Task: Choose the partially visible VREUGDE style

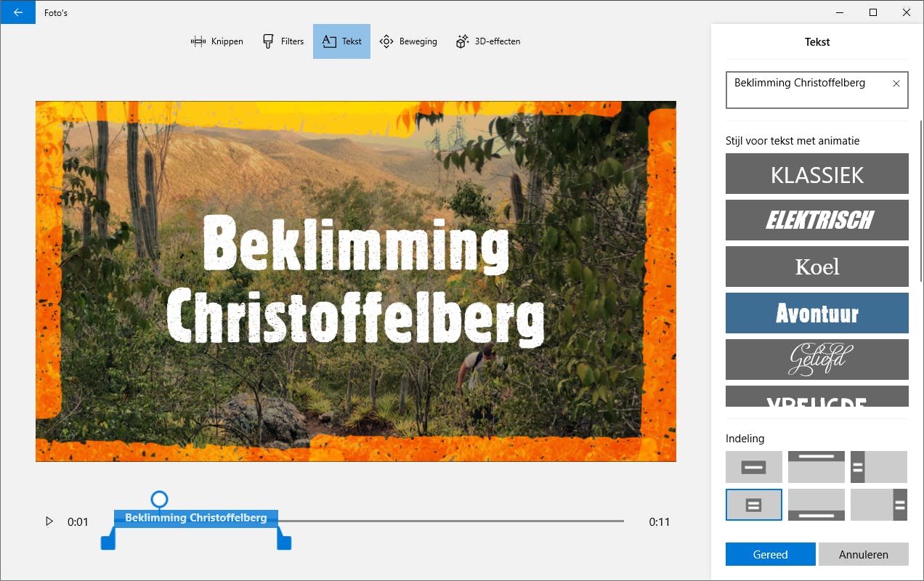Action: [817, 397]
